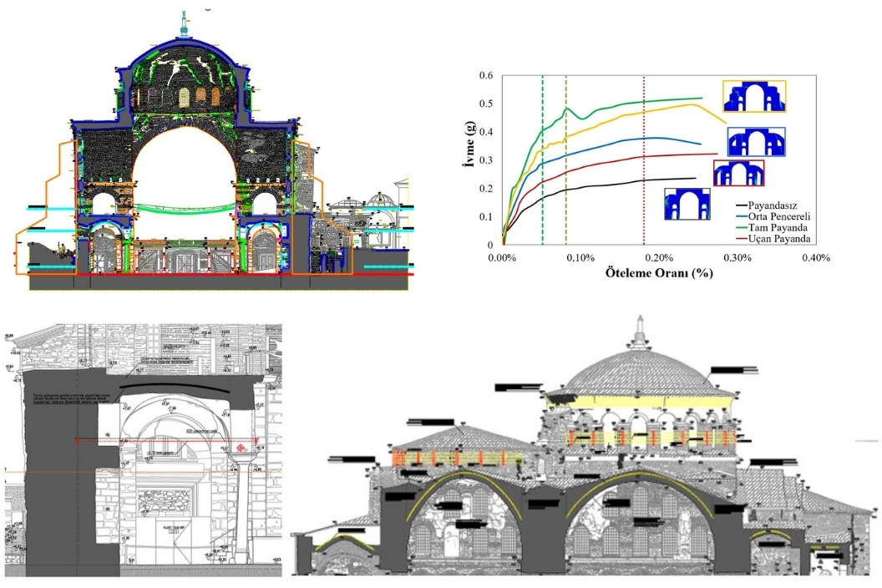882x588 pixels.
Task: Click the finial atop the colored section dome
Action: point(184,25)
